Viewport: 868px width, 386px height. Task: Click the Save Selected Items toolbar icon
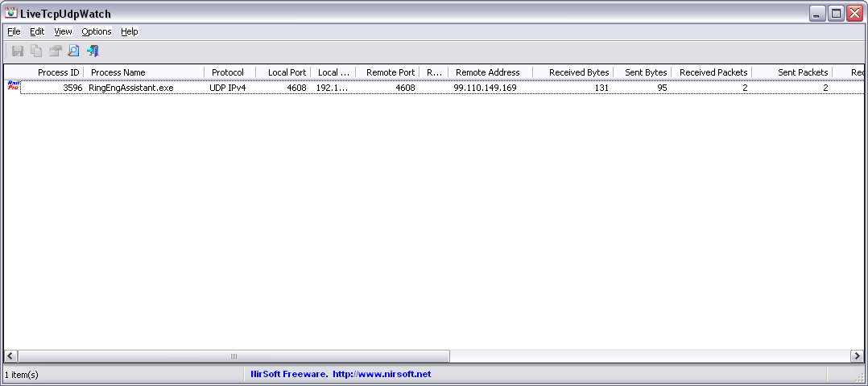point(18,51)
